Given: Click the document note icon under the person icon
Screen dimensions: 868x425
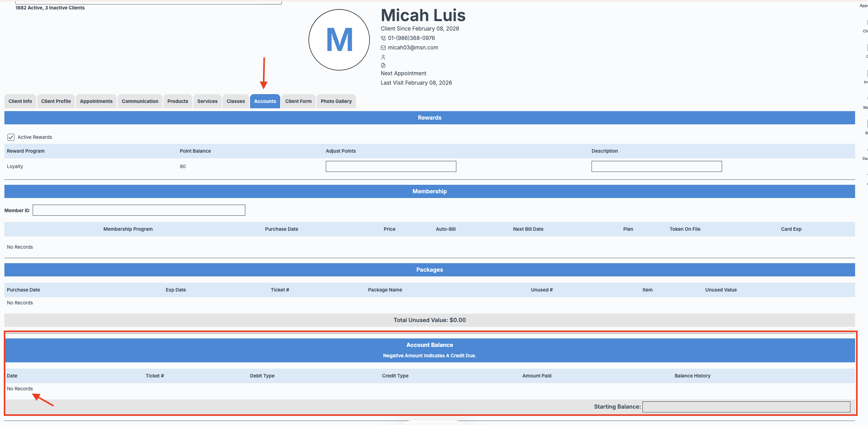Looking at the screenshot, I should (x=383, y=65).
